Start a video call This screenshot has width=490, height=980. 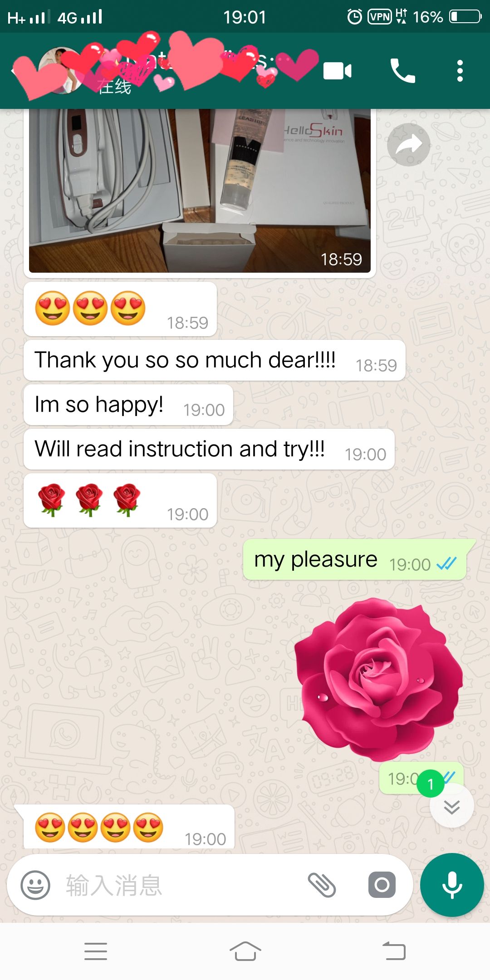tap(337, 71)
